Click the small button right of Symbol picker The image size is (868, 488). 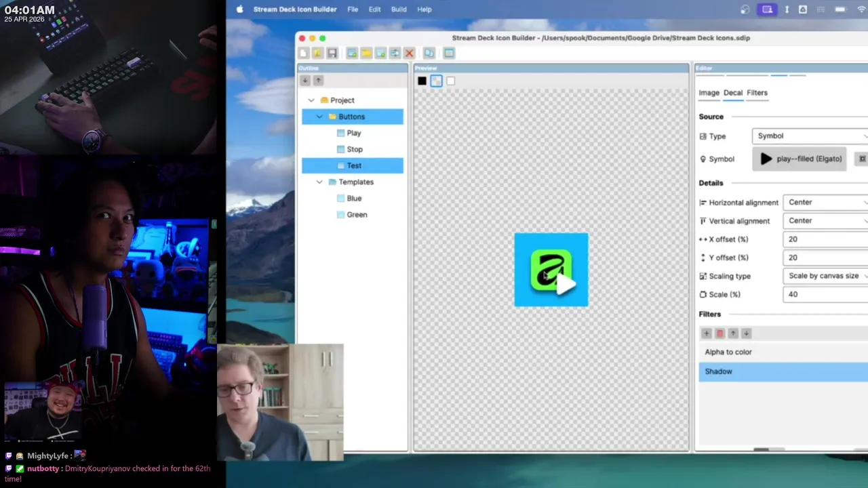click(x=861, y=159)
